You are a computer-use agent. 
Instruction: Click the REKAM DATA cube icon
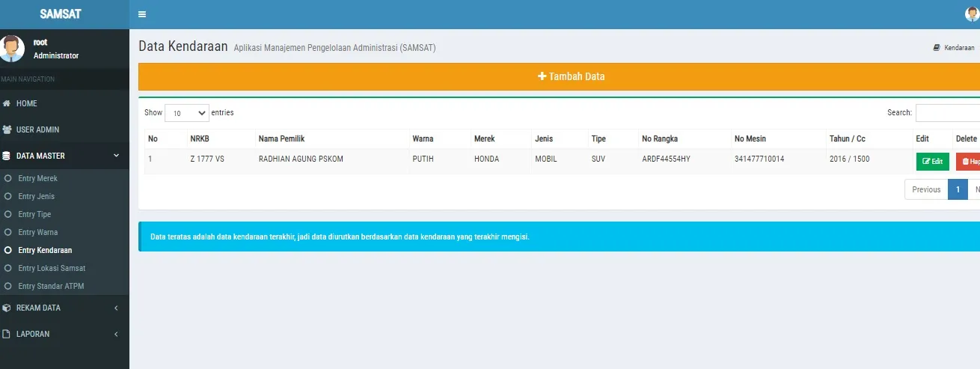(x=7, y=308)
